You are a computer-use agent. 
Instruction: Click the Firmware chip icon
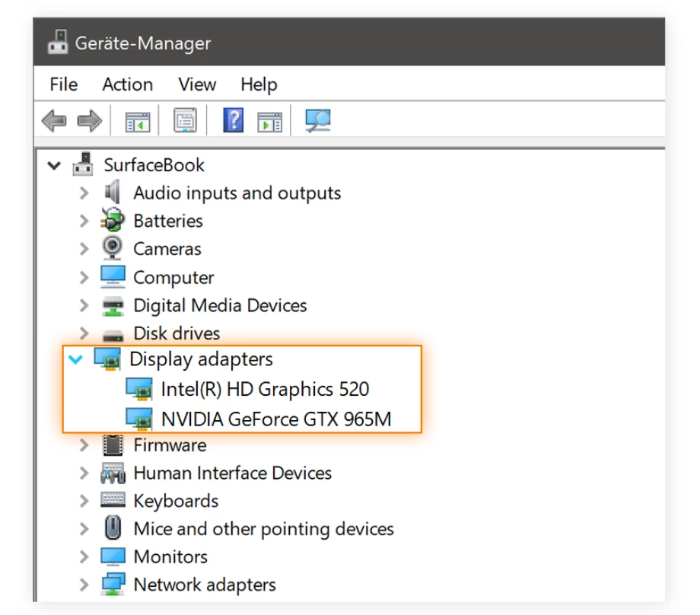pos(113,445)
